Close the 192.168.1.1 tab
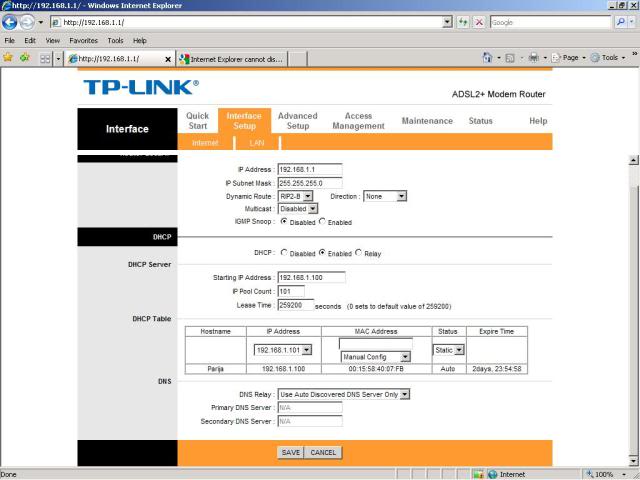640x480 pixels. (x=168, y=60)
